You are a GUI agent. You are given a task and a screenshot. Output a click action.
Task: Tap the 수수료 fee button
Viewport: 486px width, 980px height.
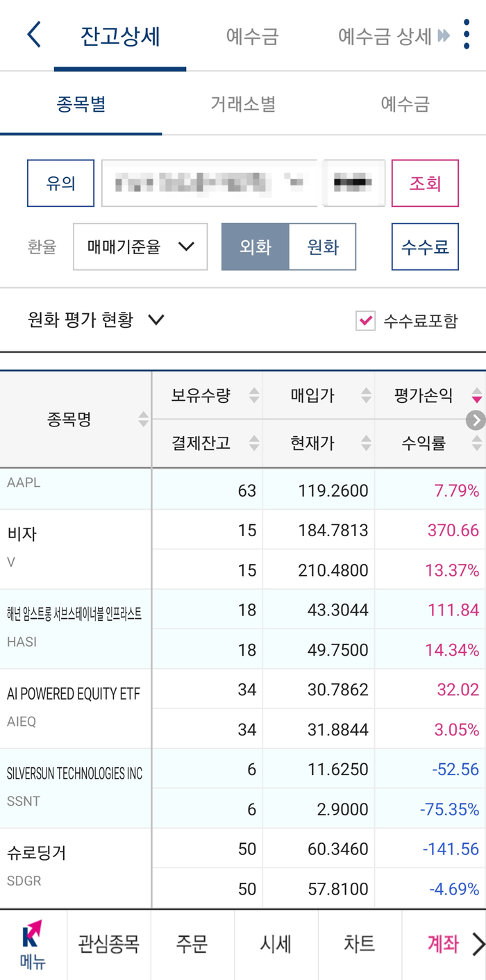425,247
